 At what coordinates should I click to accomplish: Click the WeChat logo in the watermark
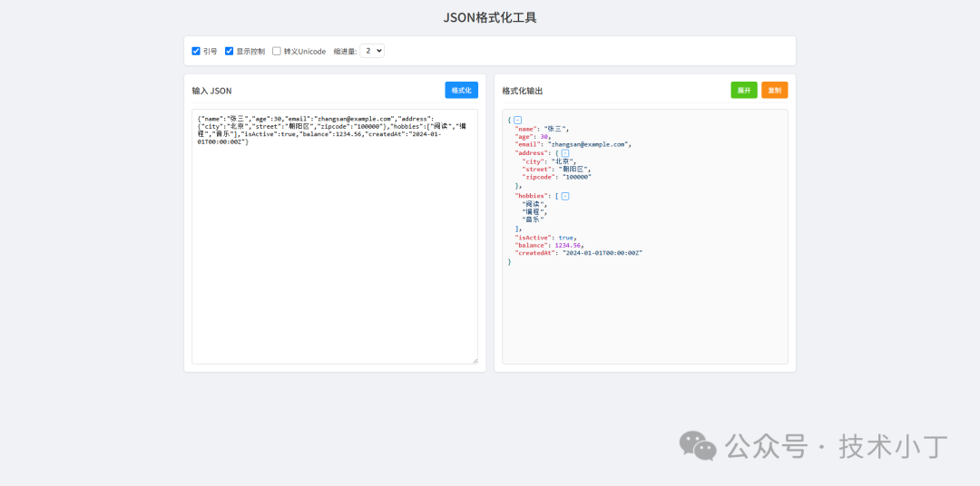point(698,445)
